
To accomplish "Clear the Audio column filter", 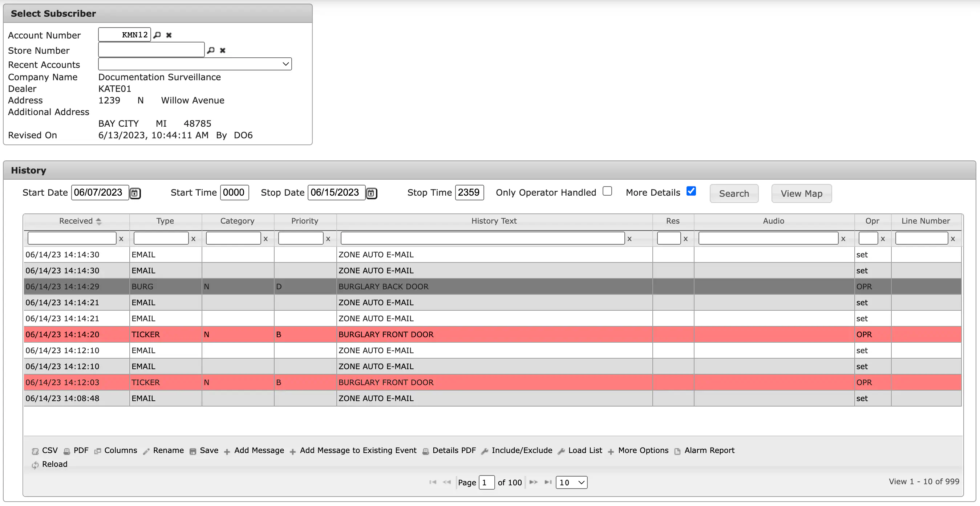I will 843,239.
